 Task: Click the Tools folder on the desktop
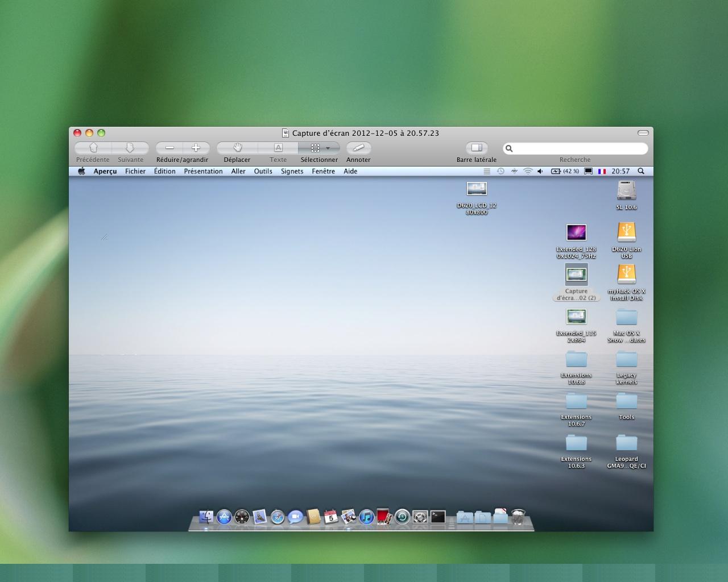click(x=626, y=402)
